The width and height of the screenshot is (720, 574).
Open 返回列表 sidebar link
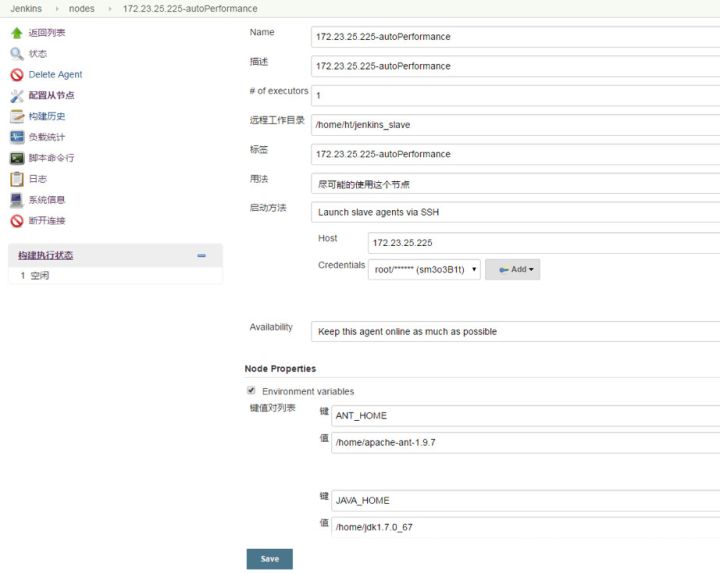pyautogui.click(x=47, y=33)
